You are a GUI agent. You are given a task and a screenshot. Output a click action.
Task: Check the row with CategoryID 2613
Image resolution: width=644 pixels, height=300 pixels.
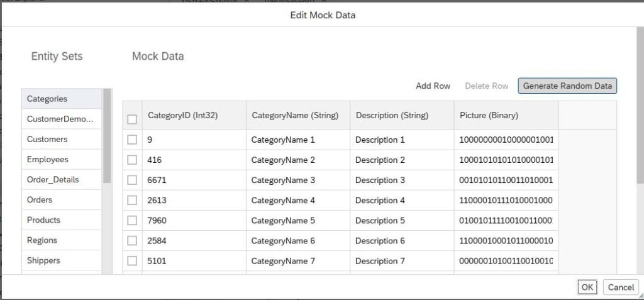[x=132, y=200]
